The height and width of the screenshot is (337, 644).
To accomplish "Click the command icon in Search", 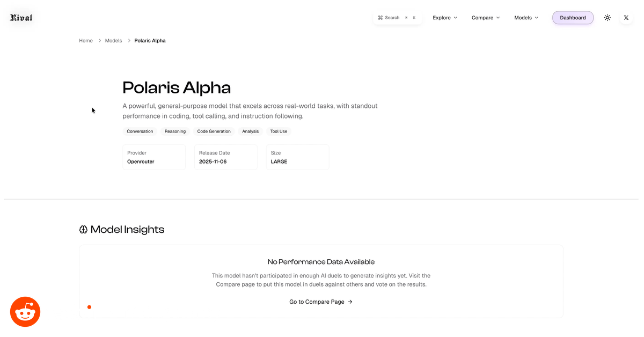I will (380, 18).
